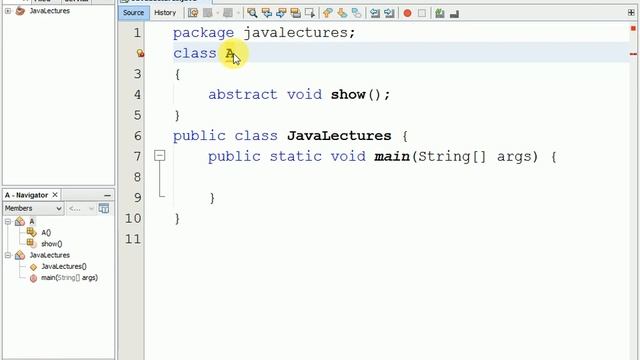This screenshot has height=360, width=640.
Task: Click line 2 error mark in stripe
Action: pyautogui.click(x=633, y=54)
